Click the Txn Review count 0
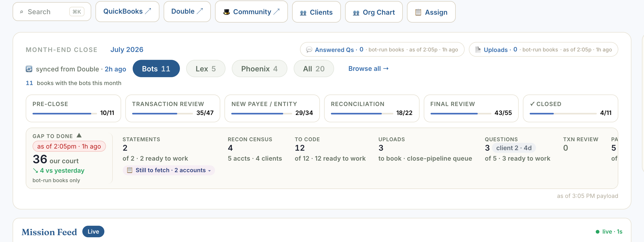 [x=566, y=148]
